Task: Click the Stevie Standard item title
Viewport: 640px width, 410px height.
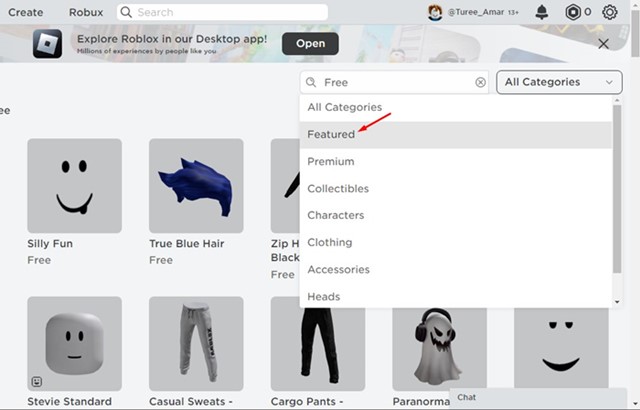Action: pos(69,401)
